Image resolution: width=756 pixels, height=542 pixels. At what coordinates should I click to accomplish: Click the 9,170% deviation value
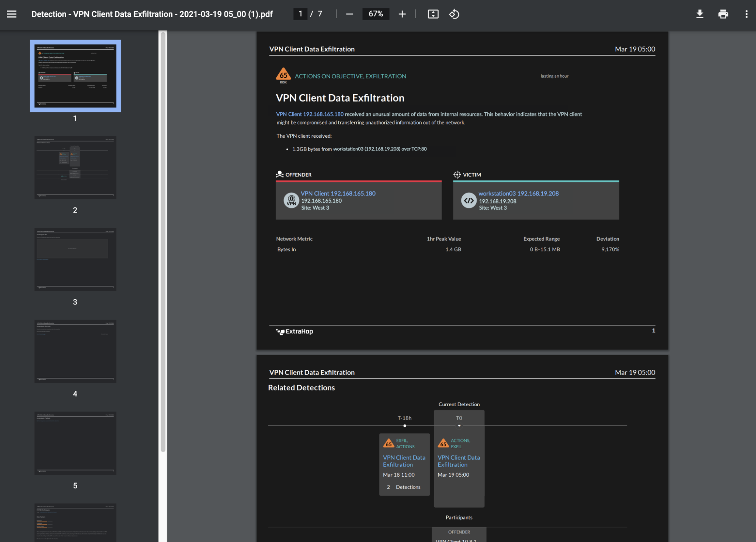click(610, 249)
